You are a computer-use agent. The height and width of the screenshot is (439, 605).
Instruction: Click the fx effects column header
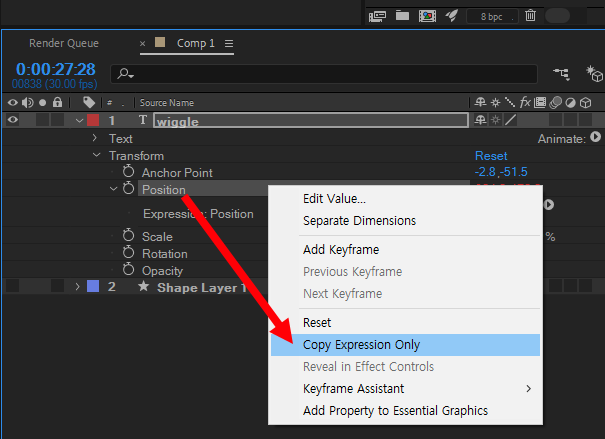(x=525, y=102)
